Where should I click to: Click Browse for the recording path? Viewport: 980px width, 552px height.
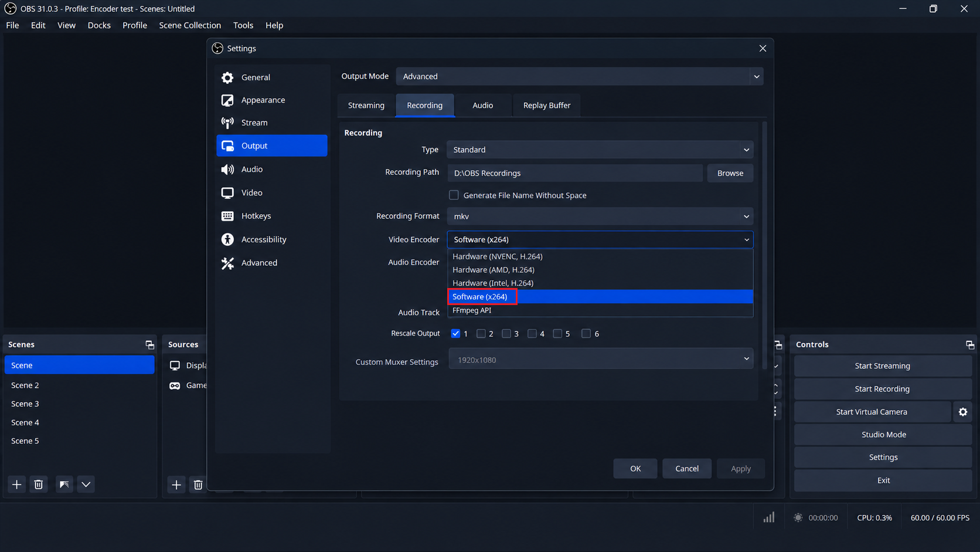tap(730, 173)
